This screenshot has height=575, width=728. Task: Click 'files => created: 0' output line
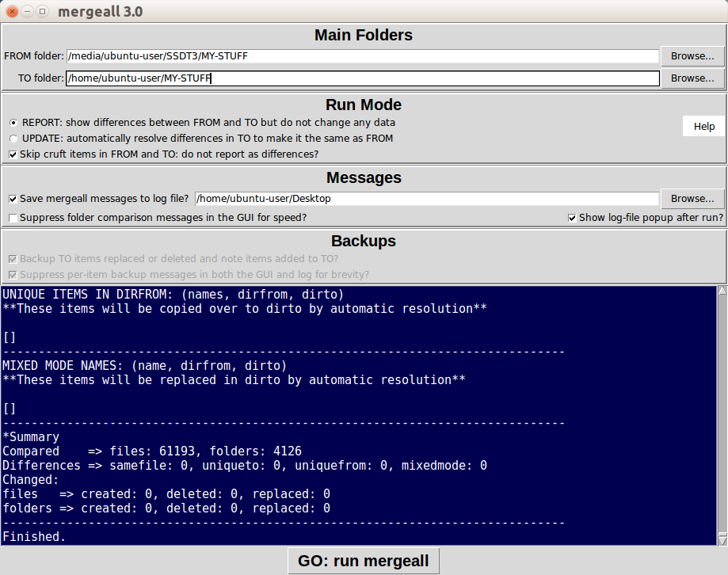(166, 493)
